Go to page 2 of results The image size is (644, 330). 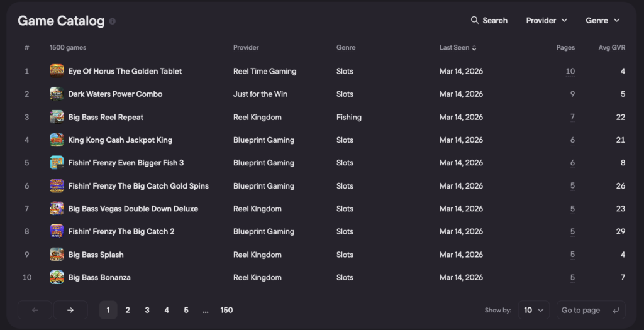click(128, 310)
